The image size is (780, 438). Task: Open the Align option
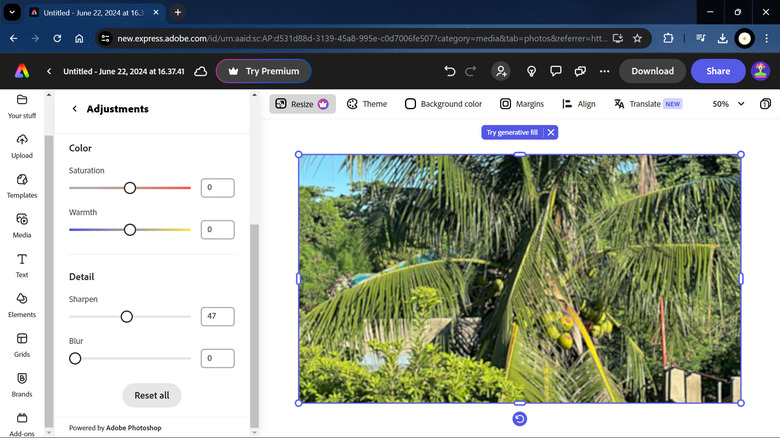(x=579, y=104)
